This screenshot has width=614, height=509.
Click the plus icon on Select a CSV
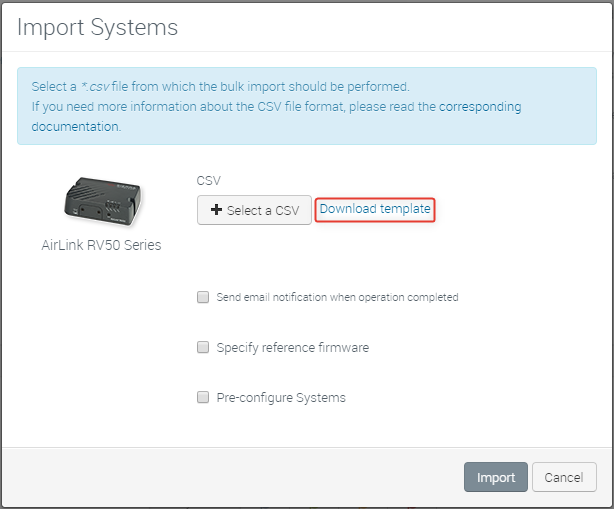point(216,210)
